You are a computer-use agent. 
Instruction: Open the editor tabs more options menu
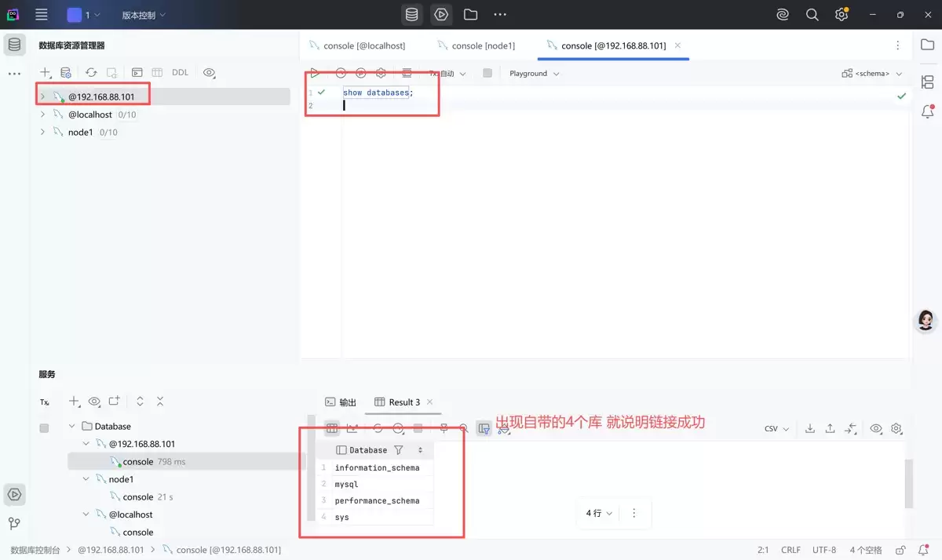click(x=898, y=45)
